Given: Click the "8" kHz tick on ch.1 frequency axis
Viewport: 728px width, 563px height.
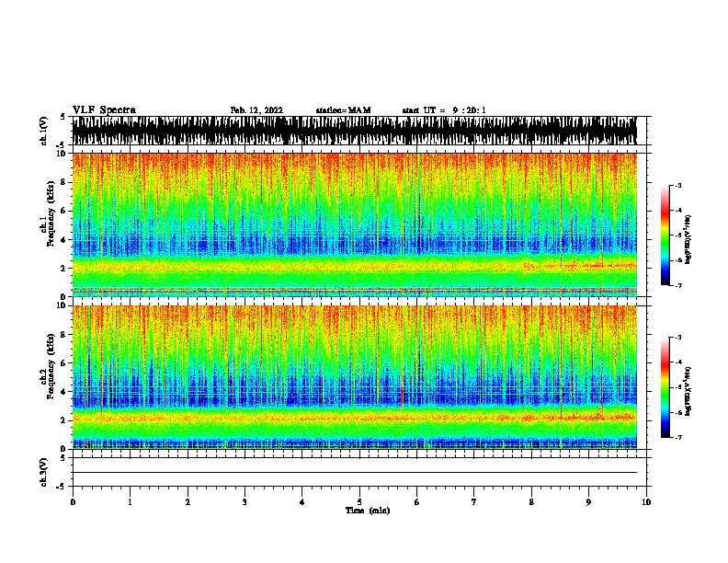Looking at the screenshot, I should point(64,182).
